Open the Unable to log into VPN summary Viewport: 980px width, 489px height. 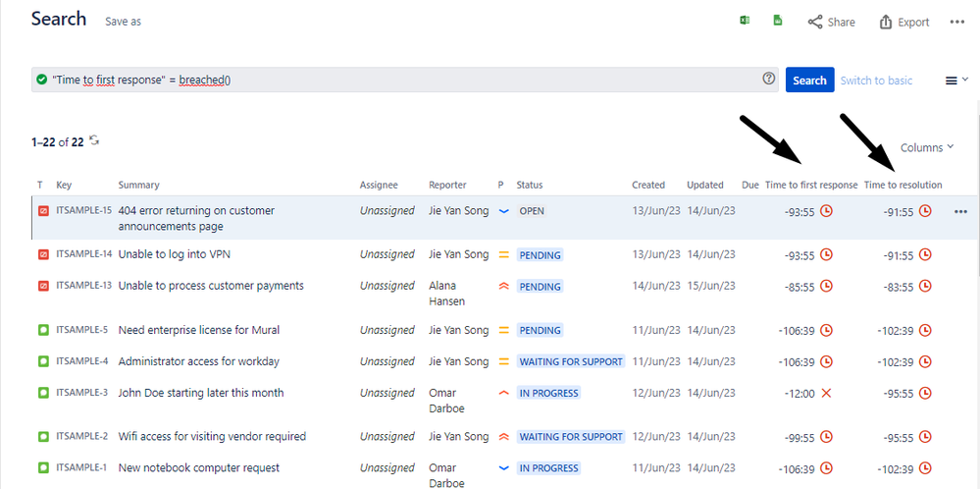click(175, 254)
